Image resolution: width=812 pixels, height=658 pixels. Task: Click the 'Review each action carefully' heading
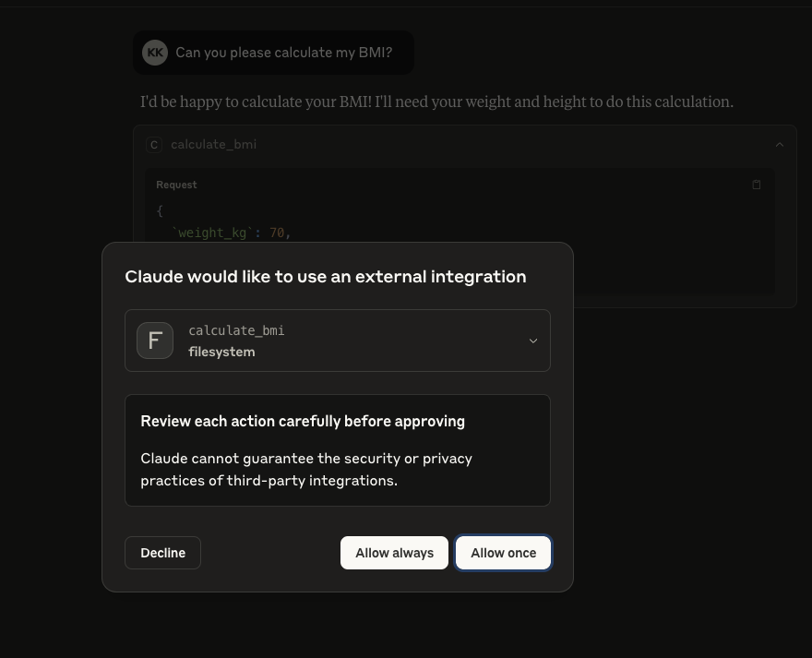click(x=303, y=421)
